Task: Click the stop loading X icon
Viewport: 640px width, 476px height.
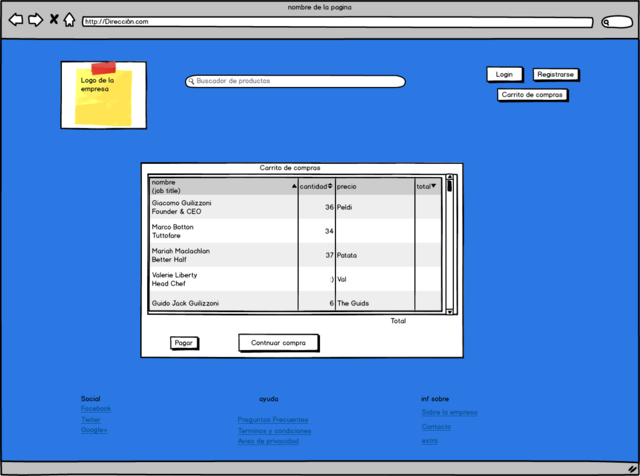Action: click(x=54, y=19)
